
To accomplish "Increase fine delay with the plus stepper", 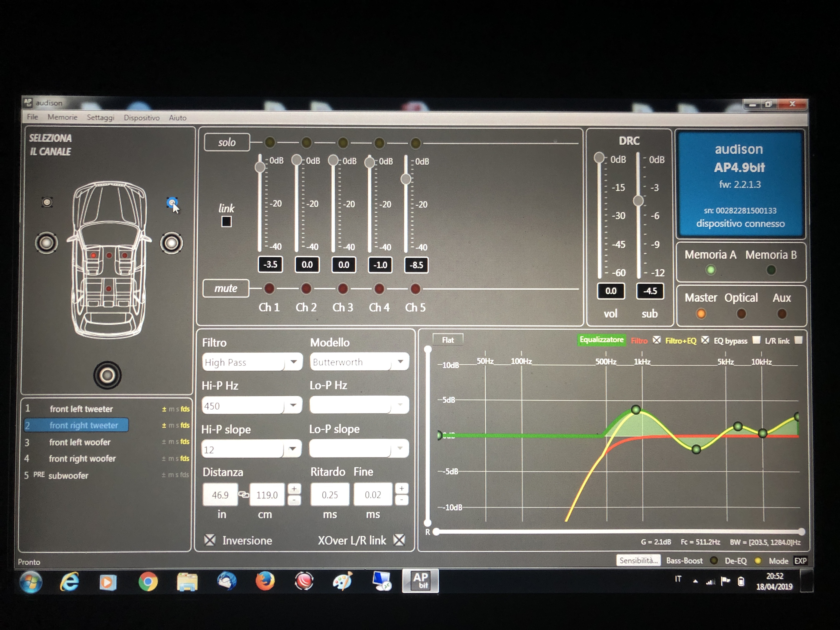I will pos(402,488).
